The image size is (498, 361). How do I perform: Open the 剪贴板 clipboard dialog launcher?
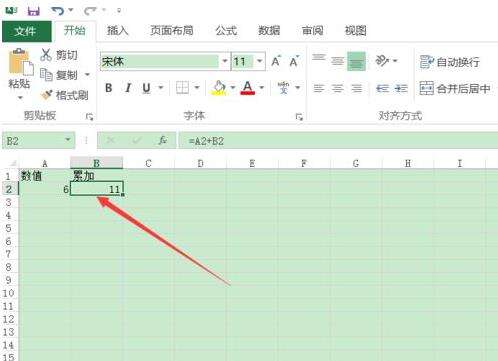[89, 116]
